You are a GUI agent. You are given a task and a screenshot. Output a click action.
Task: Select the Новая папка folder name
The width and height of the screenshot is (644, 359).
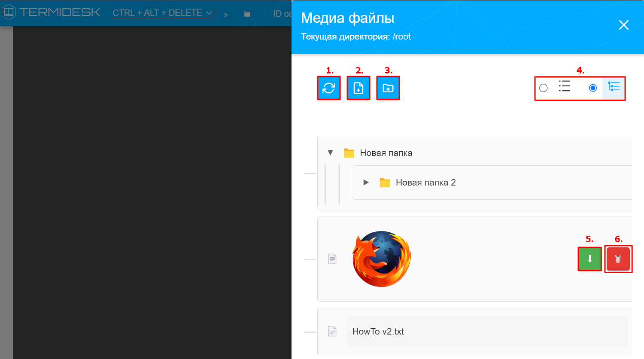[386, 153]
